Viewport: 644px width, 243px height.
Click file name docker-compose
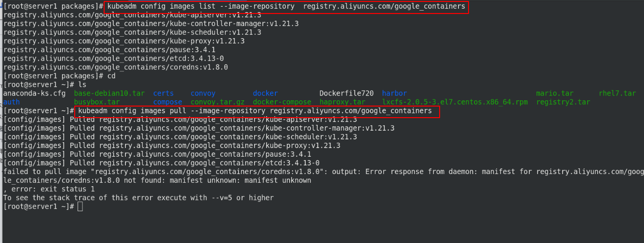[x=282, y=102]
